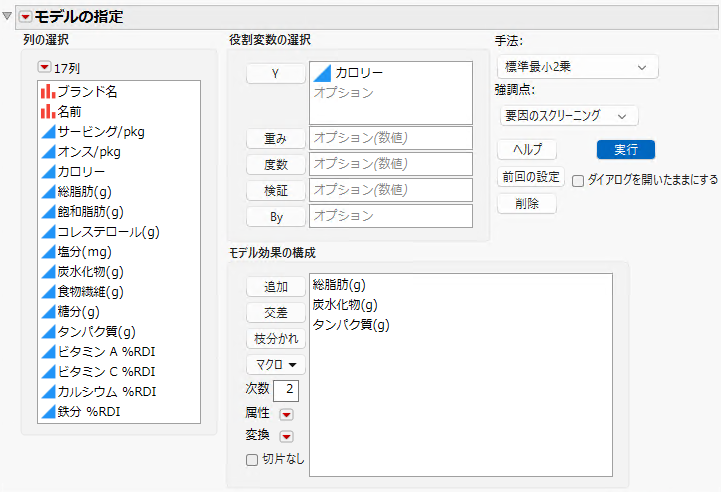
Task: Click the 総脂肪(g) continuous icon in column list
Action: click(x=48, y=191)
